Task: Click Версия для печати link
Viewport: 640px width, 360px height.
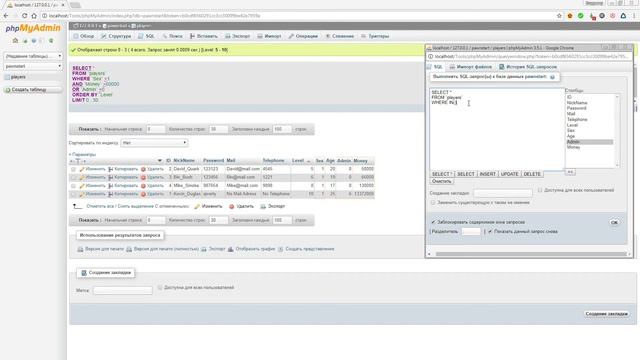Action: tap(100, 249)
